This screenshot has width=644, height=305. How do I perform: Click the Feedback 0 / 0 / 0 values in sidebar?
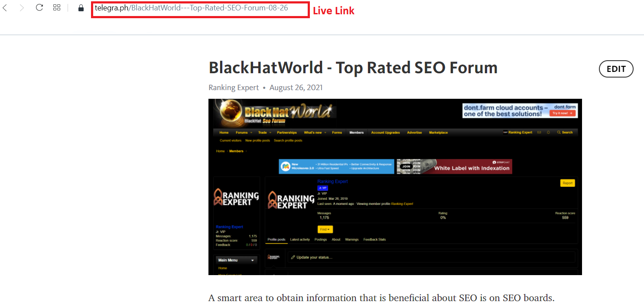tap(251, 245)
